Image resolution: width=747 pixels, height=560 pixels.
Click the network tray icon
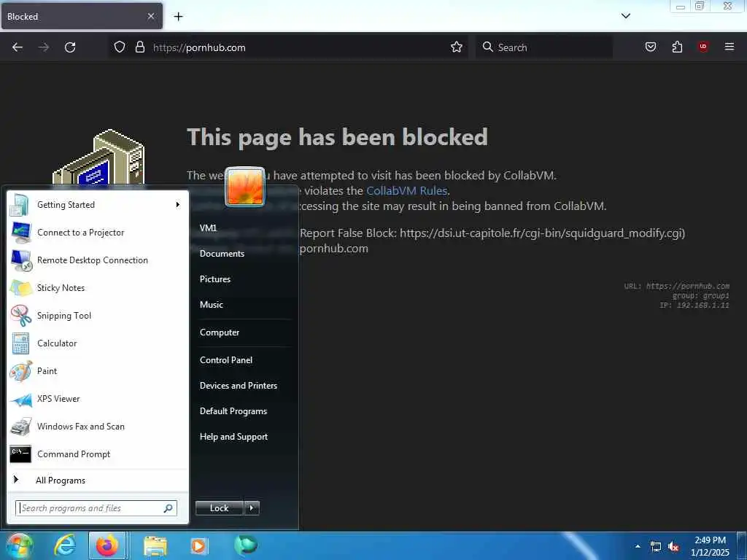pyautogui.click(x=656, y=547)
